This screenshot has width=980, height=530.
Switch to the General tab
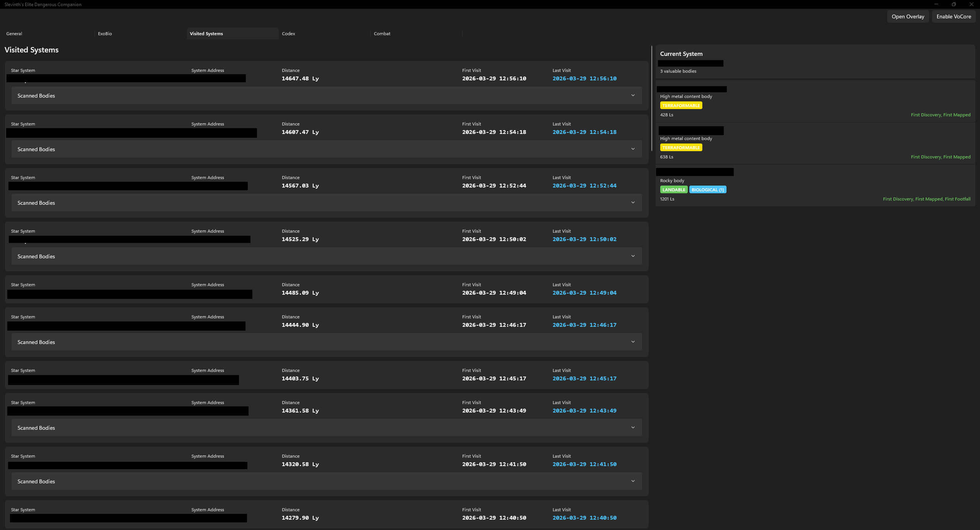pos(14,34)
